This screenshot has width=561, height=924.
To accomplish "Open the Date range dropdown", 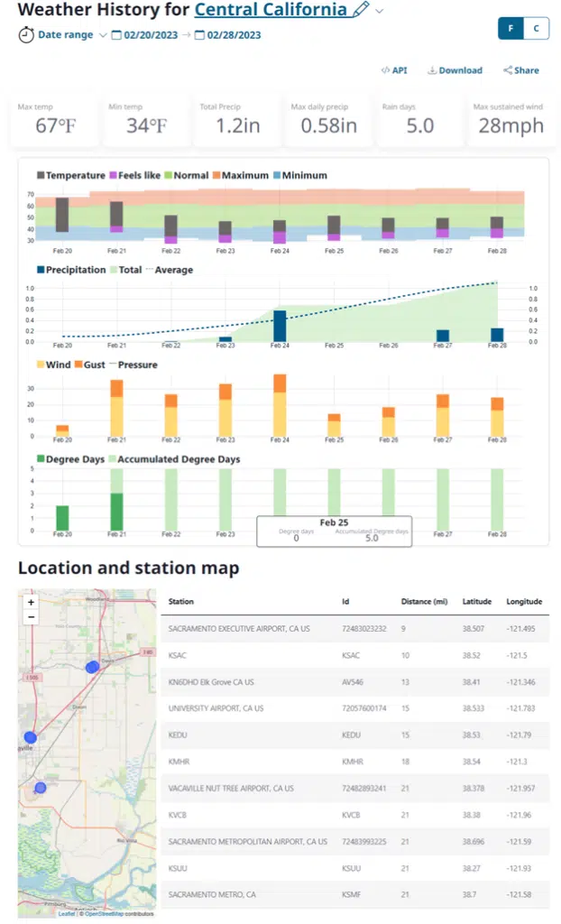I will [102, 35].
